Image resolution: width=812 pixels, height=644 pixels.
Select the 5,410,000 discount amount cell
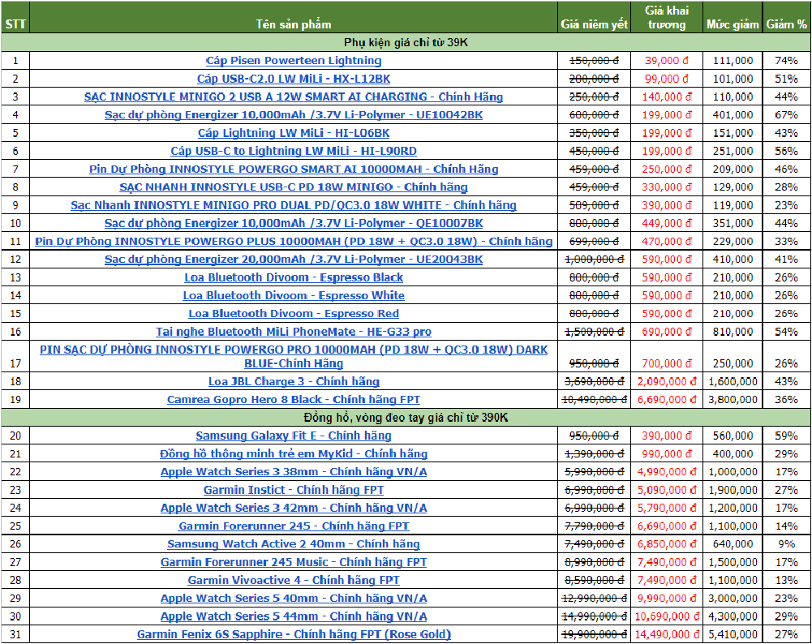[733, 634]
